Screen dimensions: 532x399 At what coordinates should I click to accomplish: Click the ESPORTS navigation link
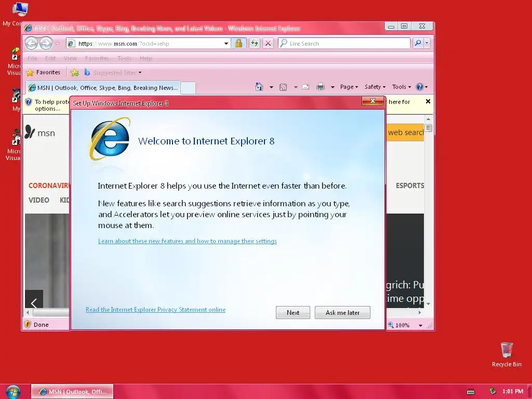click(409, 185)
